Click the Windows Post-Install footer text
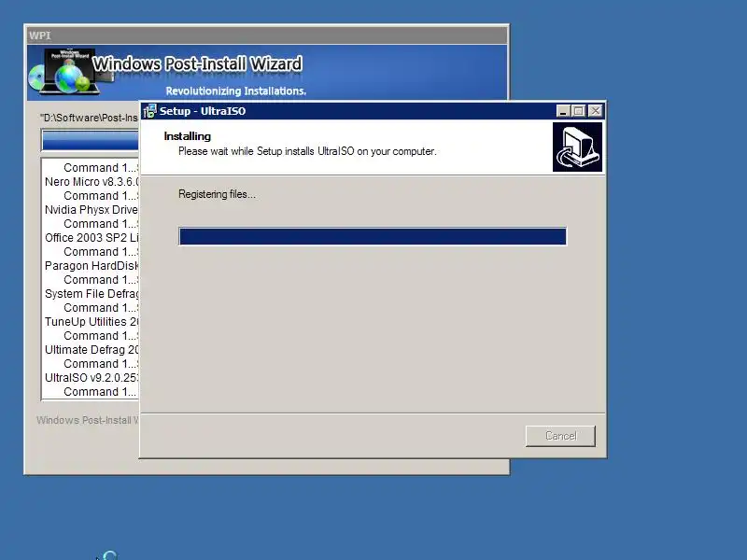 tap(88, 420)
